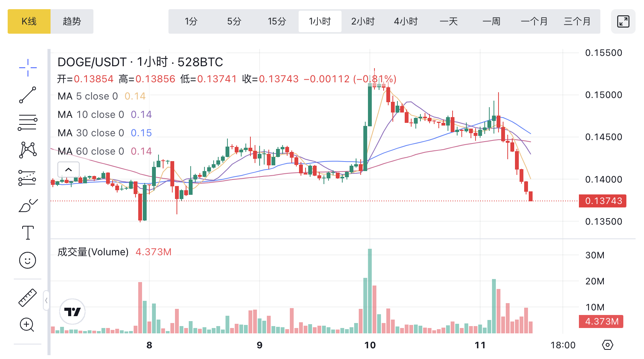644x359 pixels.
Task: Choose the forecast and measurement tool
Action: [28, 178]
